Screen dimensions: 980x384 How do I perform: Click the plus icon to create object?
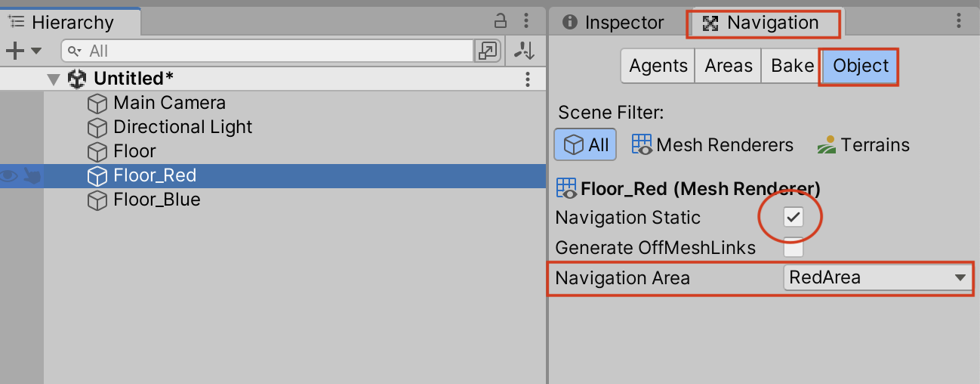click(x=14, y=51)
